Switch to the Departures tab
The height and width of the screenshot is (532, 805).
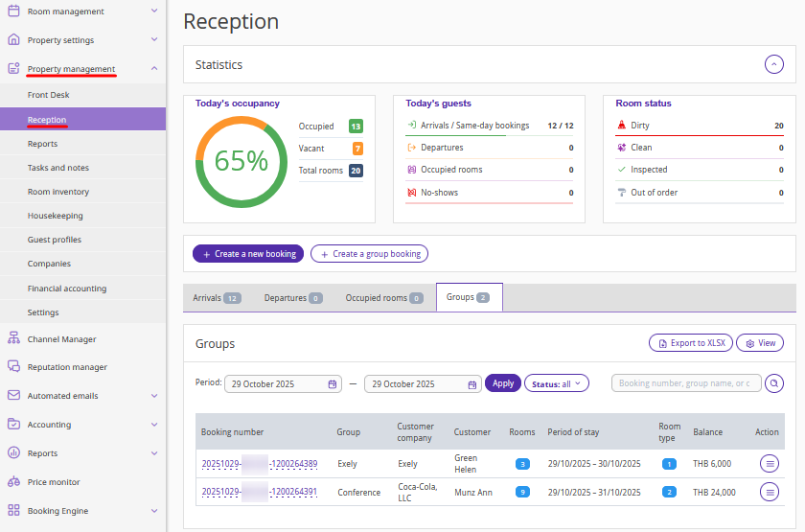[x=292, y=298]
